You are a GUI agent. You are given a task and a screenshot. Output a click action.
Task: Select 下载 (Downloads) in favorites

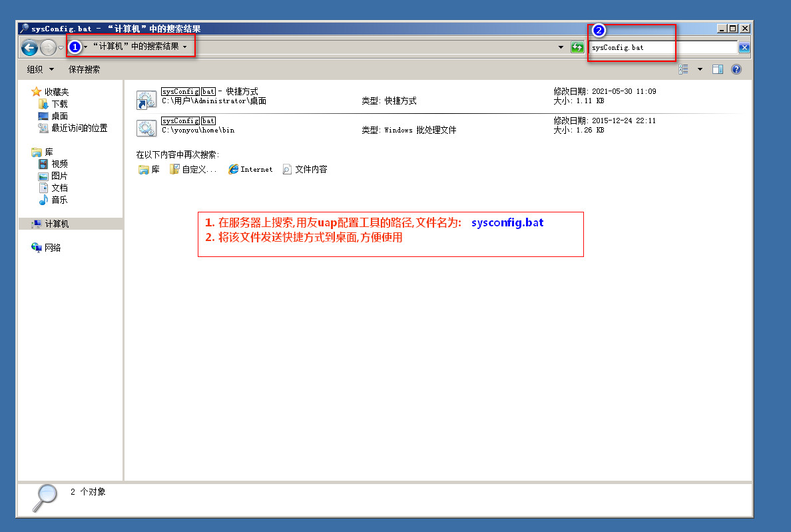point(59,104)
